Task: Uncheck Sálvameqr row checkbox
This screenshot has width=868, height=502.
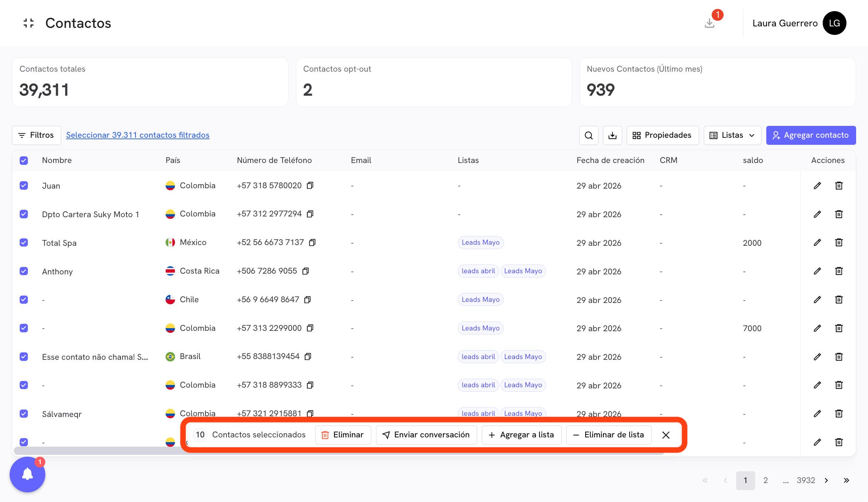Action: click(24, 414)
